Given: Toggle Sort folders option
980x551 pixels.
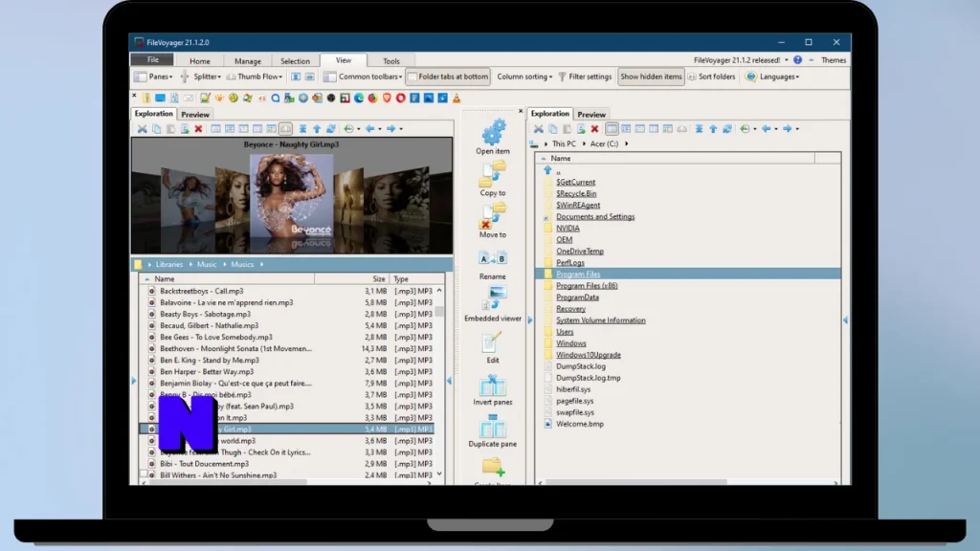Looking at the screenshot, I should (712, 77).
